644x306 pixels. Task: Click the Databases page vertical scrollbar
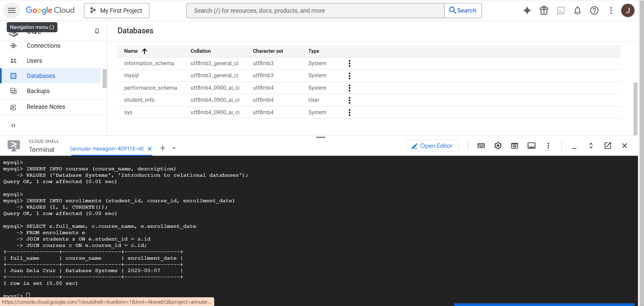pos(635,108)
